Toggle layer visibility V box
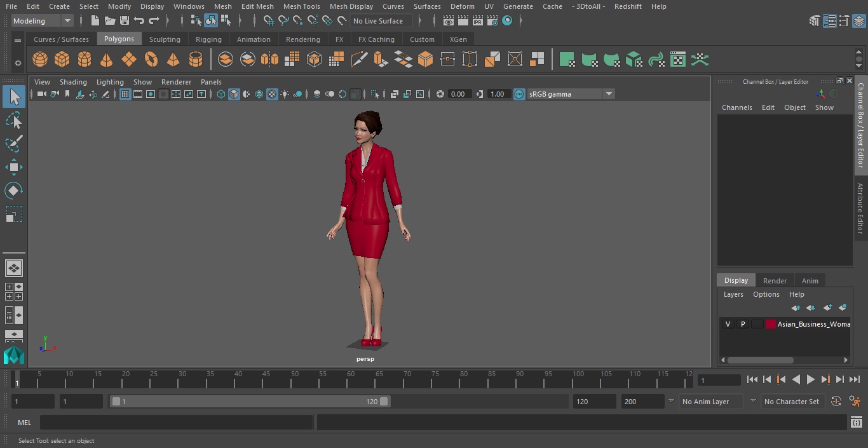Screen dimensions: 868x448 pos(728,324)
